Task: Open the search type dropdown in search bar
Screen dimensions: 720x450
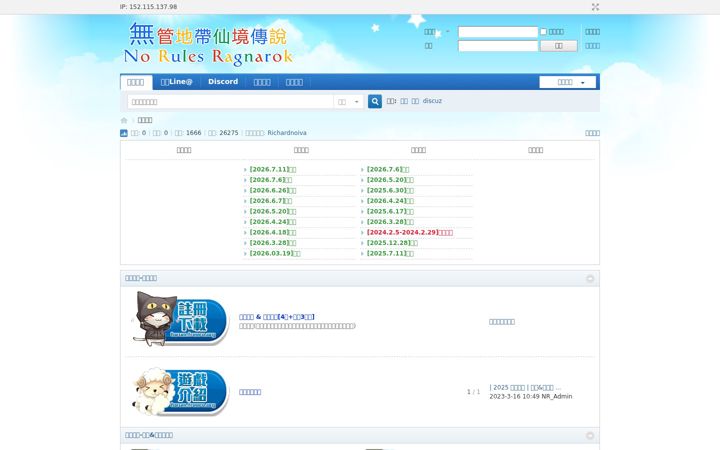Action: point(348,102)
